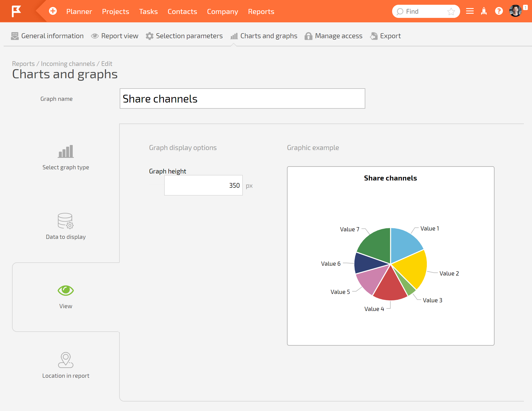
Task: Click the Graphic example heading
Action: pyautogui.click(x=313, y=148)
